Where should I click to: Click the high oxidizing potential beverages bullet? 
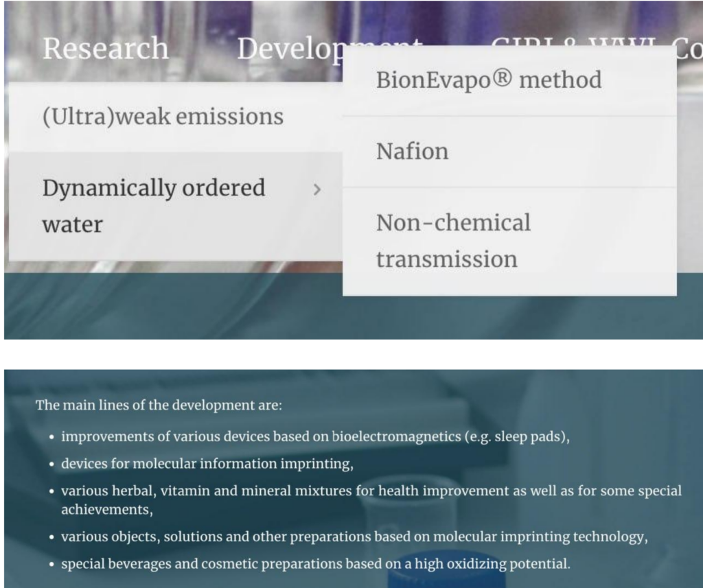pos(316,564)
